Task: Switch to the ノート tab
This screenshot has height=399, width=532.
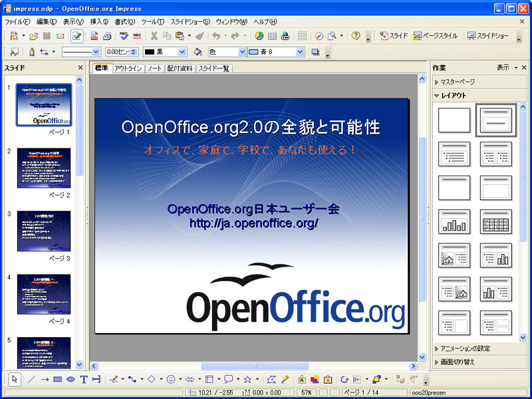Action: point(154,68)
